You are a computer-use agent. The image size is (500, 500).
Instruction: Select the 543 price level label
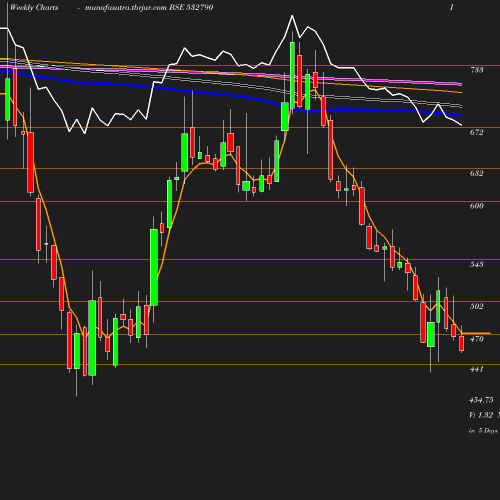476,264
